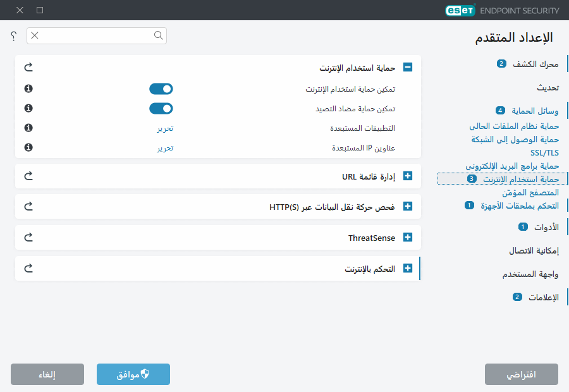The image size is (569, 392).
Task: Open the info icon for excluded IP addresses
Action: point(28,147)
